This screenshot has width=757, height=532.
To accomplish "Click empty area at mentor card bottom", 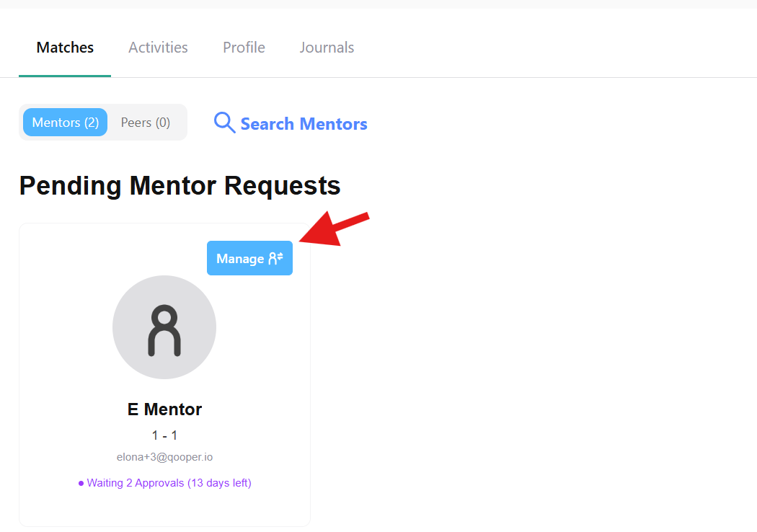I will point(164,509).
